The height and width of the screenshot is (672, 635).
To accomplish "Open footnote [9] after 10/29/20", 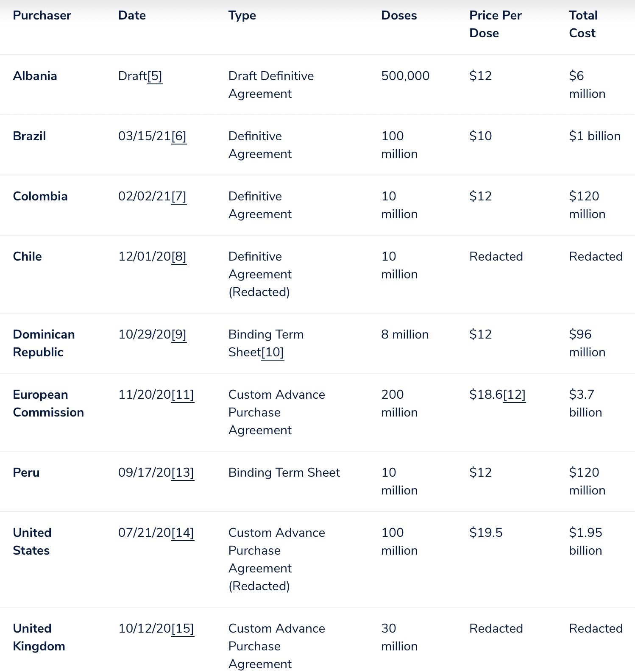I will [179, 335].
